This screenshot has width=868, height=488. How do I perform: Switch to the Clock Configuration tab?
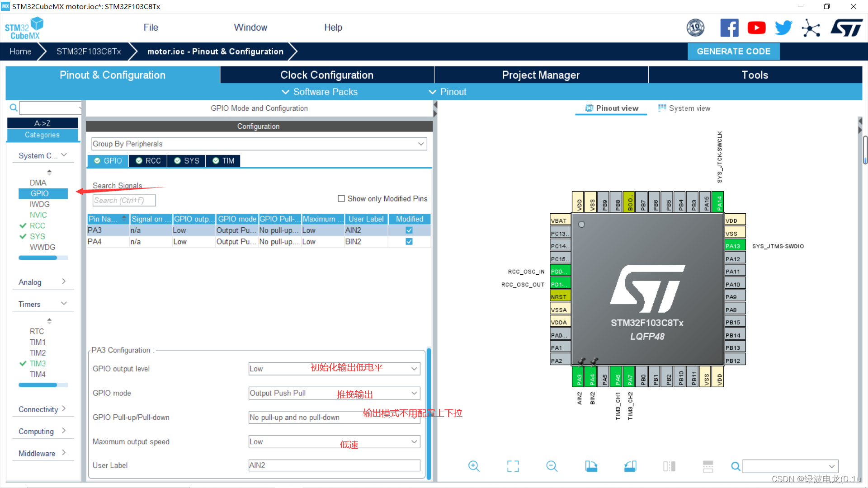[327, 75]
